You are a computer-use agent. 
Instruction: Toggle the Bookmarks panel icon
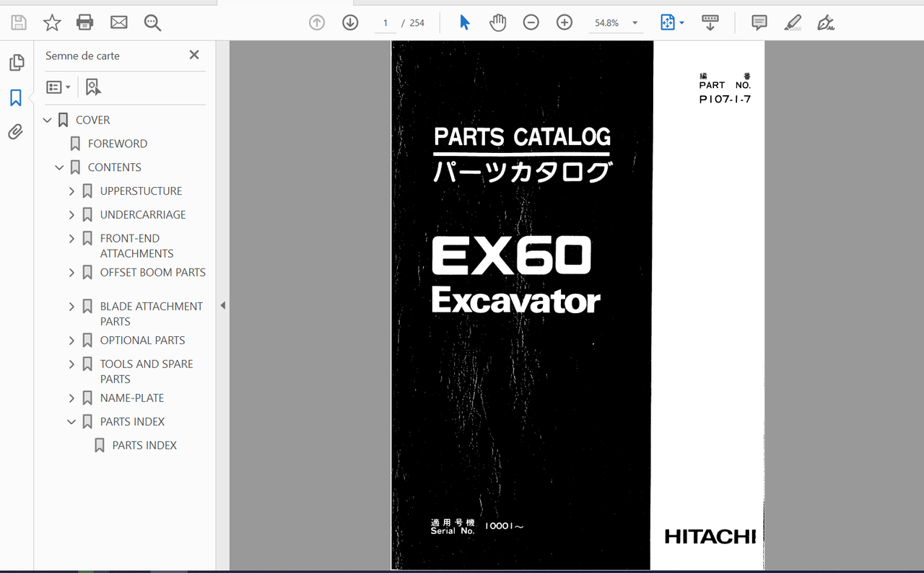coord(16,97)
